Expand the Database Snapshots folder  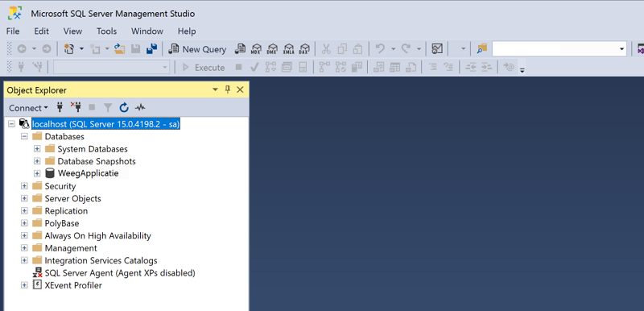coord(37,161)
